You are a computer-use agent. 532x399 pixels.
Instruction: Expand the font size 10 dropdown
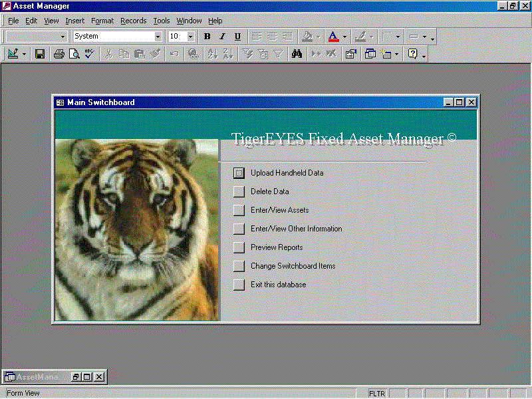(x=190, y=37)
